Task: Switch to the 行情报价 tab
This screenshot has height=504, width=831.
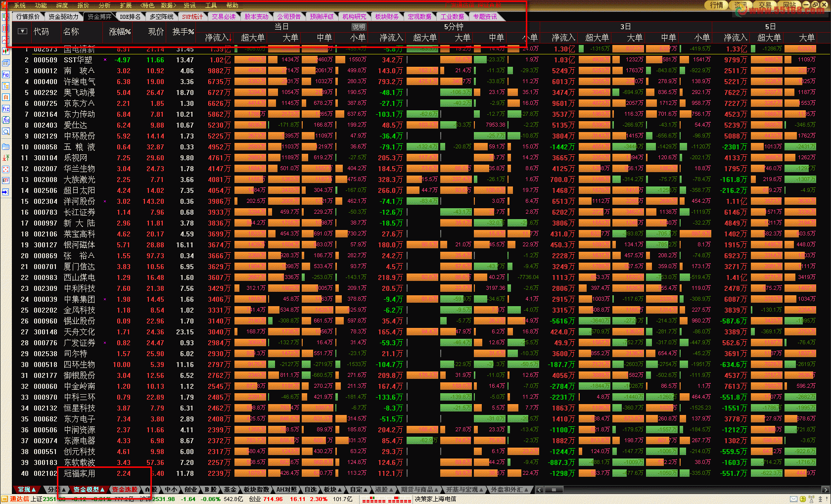Action: [28, 16]
